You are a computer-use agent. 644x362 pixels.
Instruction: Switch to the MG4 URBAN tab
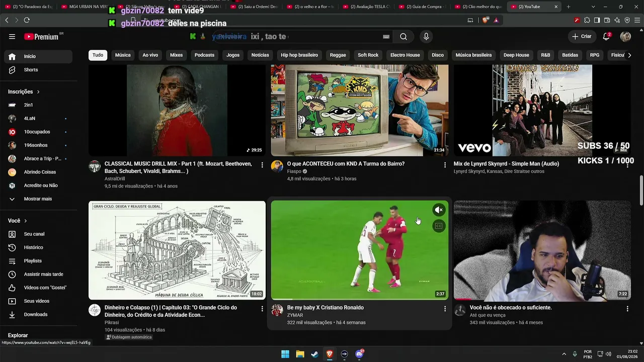tap(85, 7)
